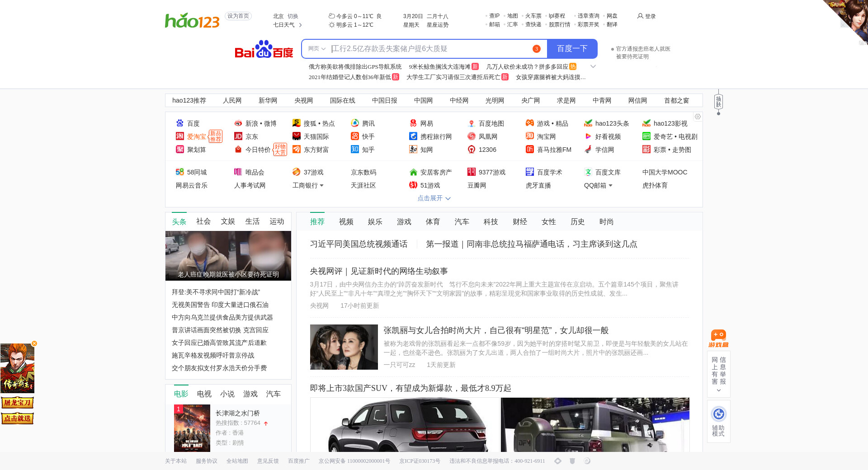
Task: Set hao123 as homepage with 设为首页
Action: [x=238, y=16]
